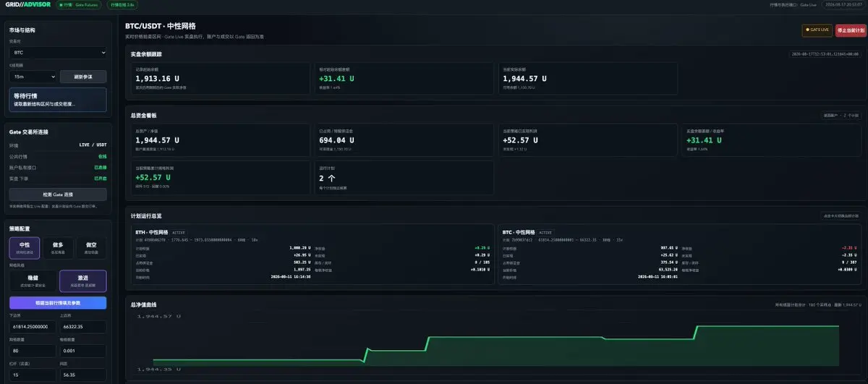Click the leverage field showing 15

point(33,375)
